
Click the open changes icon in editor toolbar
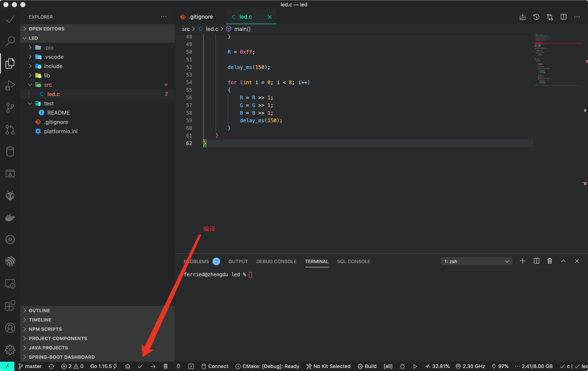550,17
